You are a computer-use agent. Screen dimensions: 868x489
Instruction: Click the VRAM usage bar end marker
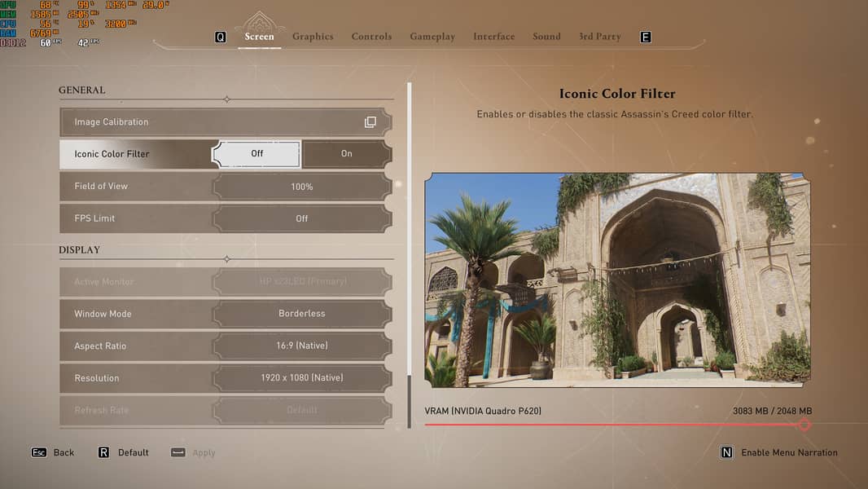(804, 425)
